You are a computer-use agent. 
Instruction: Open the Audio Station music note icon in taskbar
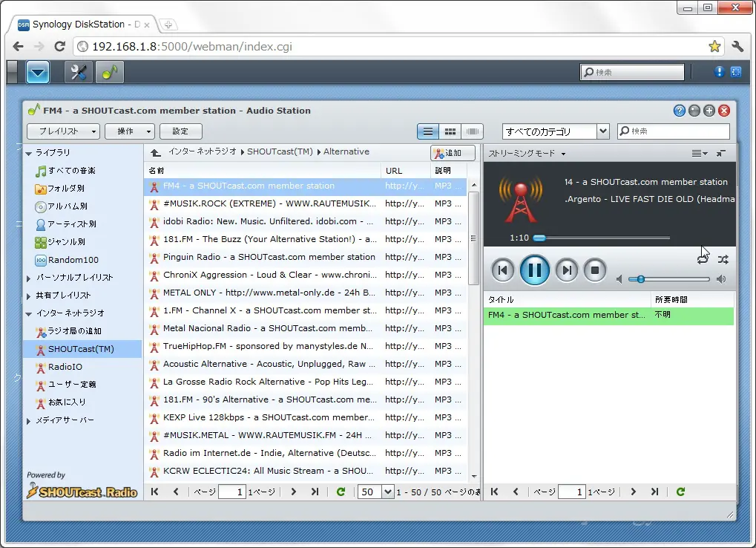point(110,72)
